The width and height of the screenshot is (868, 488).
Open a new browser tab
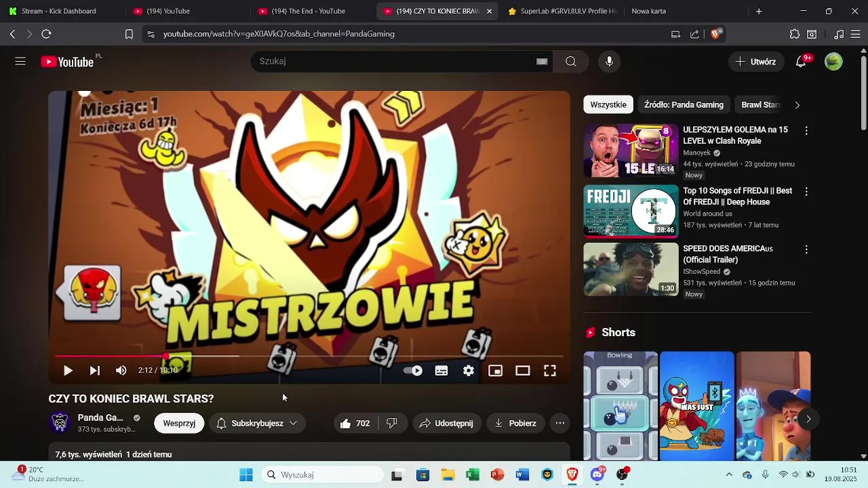pos(759,11)
